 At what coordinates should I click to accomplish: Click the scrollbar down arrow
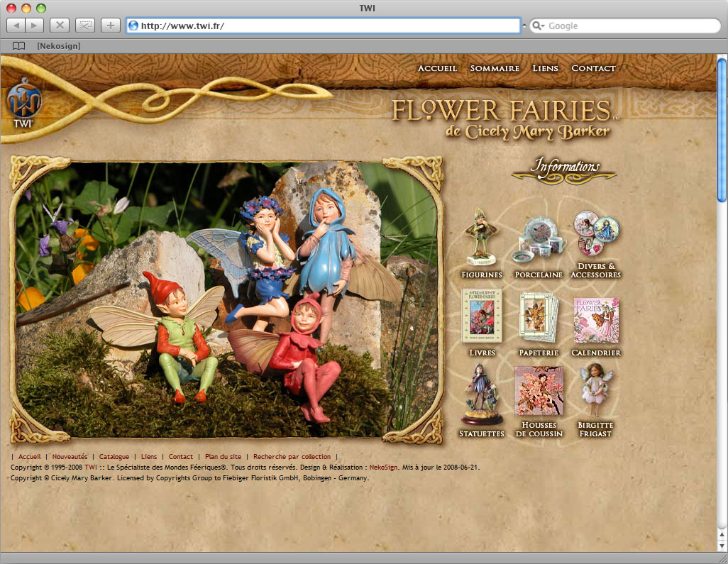pos(722,546)
